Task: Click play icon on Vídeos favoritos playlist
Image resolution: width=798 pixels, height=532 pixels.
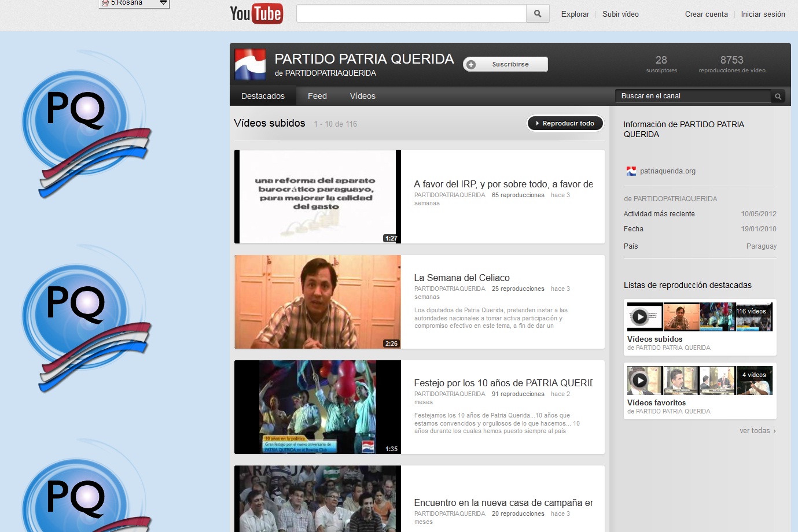Action: click(x=639, y=380)
